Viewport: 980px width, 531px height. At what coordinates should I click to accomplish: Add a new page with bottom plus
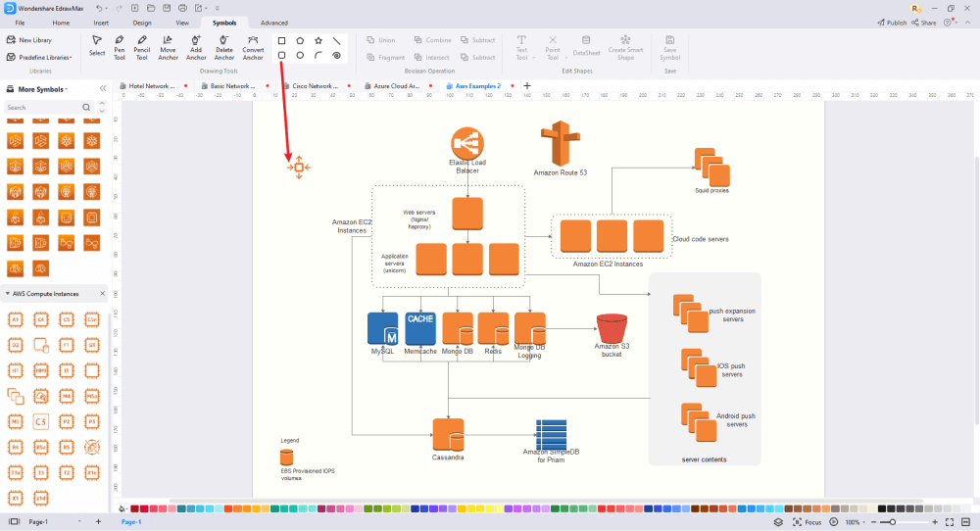click(98, 521)
